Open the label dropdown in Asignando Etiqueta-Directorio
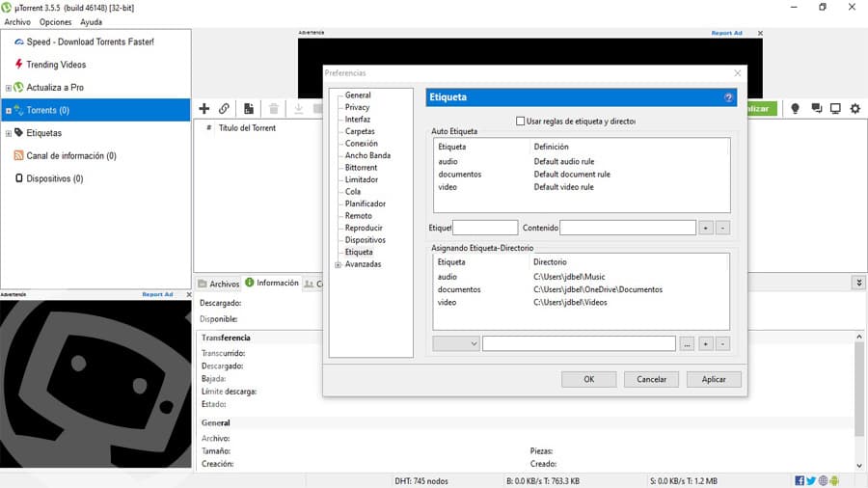The width and height of the screenshot is (868, 488). click(x=456, y=343)
